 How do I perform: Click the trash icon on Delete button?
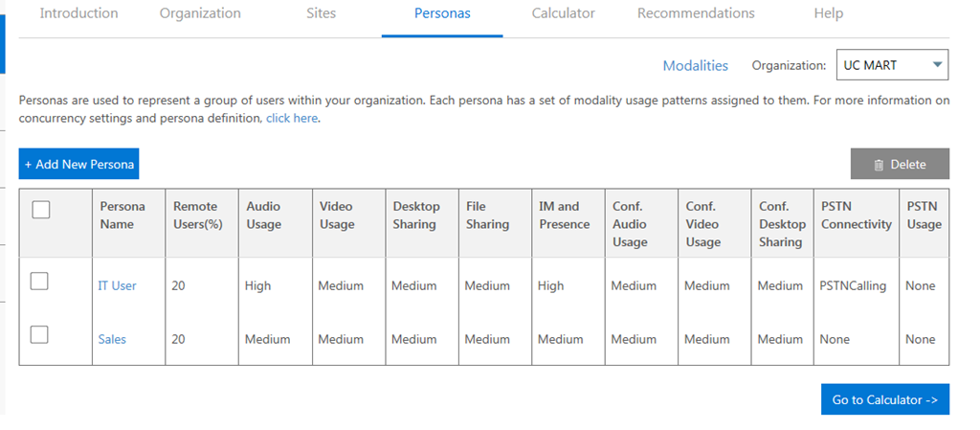[x=879, y=165]
